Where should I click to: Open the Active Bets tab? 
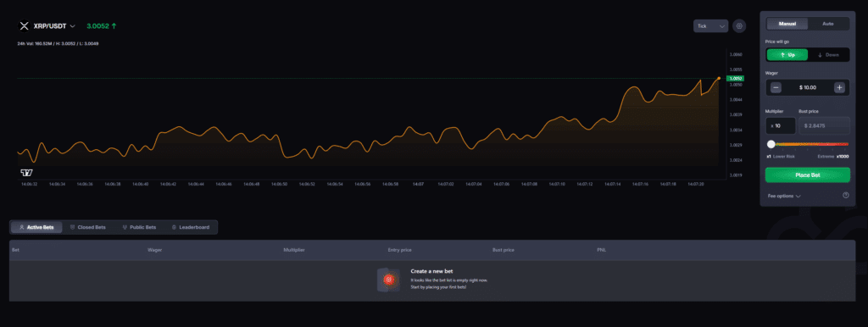pyautogui.click(x=36, y=227)
